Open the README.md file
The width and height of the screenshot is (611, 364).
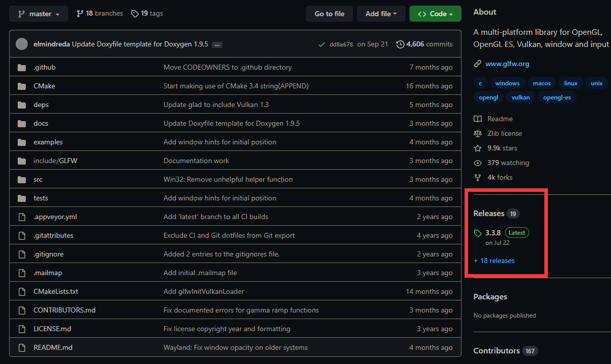(x=53, y=347)
